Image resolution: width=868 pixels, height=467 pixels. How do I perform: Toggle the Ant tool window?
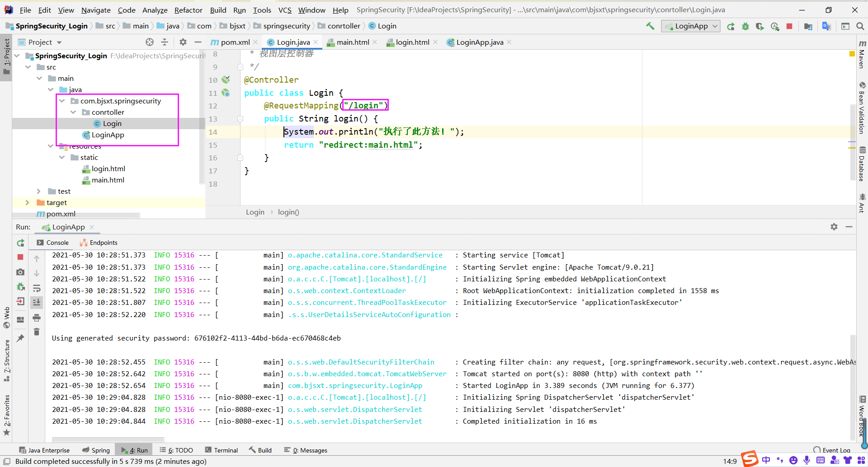(x=862, y=203)
